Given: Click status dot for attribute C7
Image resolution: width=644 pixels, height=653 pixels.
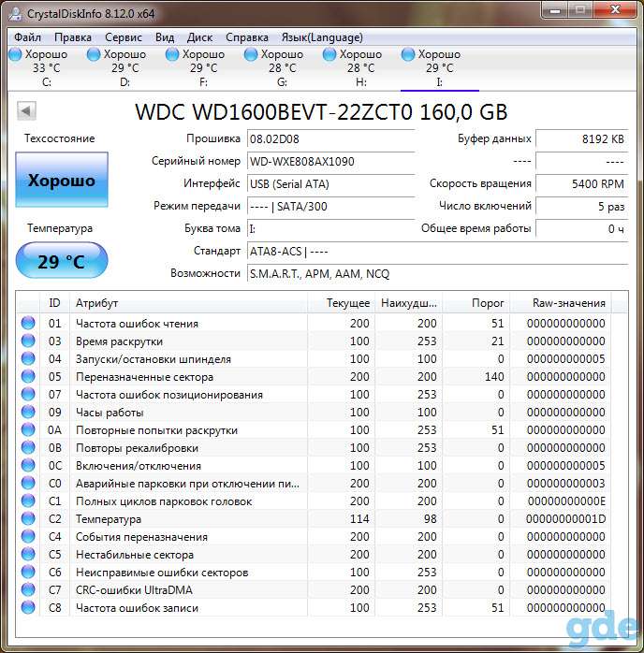Looking at the screenshot, I should [x=28, y=589].
